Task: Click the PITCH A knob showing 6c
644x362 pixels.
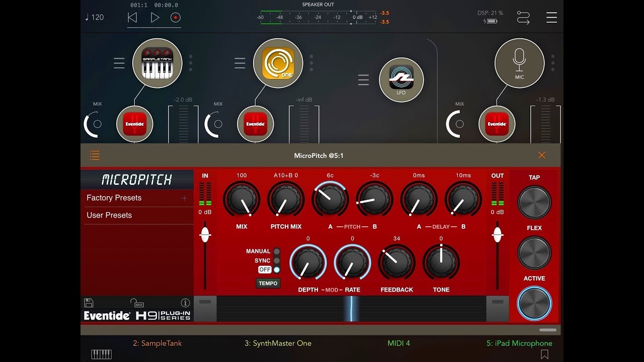Action: pyautogui.click(x=330, y=199)
